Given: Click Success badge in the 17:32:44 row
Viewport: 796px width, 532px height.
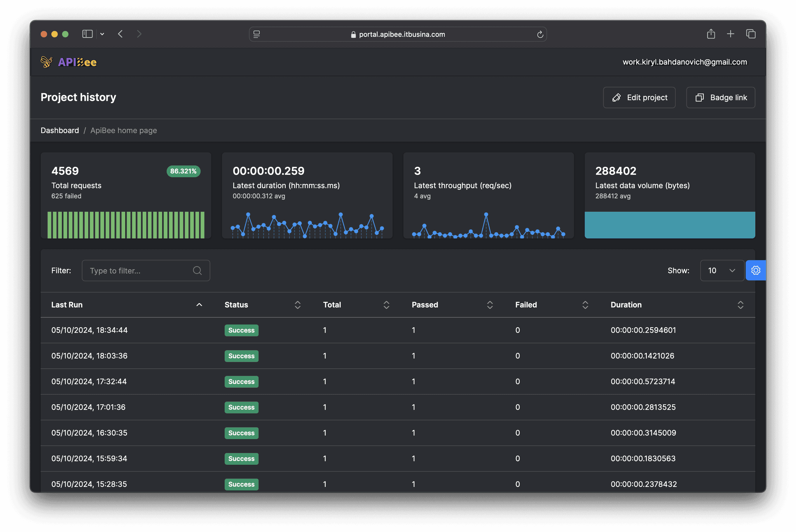Looking at the screenshot, I should click(x=241, y=382).
